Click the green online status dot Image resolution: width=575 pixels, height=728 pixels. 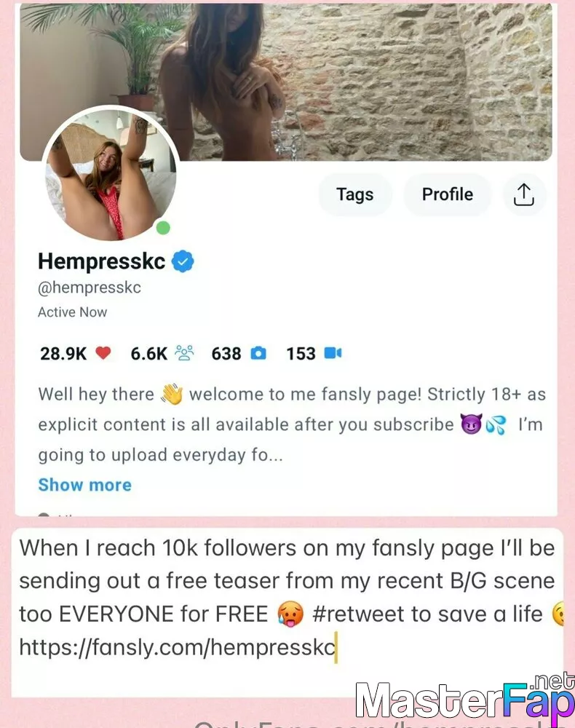click(x=163, y=228)
